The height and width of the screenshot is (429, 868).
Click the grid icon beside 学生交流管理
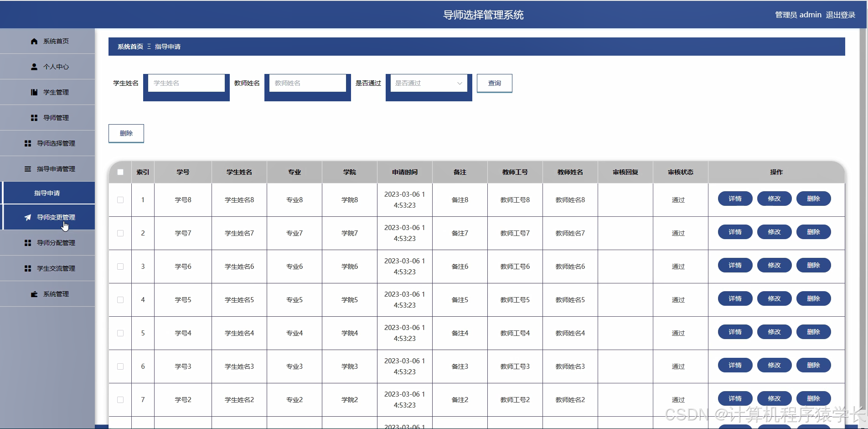(x=28, y=268)
